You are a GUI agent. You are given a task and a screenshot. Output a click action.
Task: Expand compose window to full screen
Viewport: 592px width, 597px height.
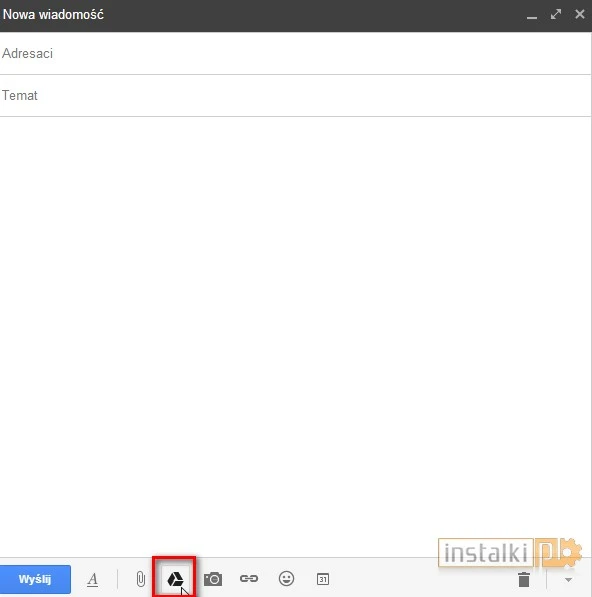[556, 14]
